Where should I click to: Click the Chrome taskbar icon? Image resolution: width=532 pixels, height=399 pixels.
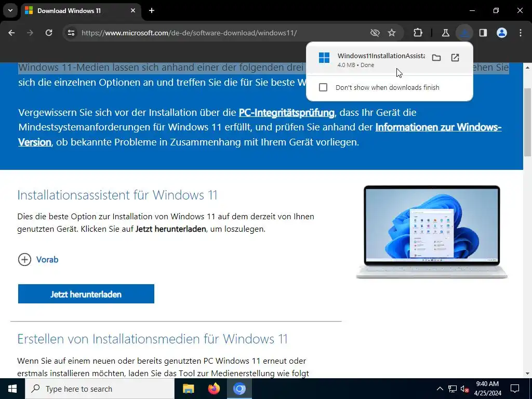pos(239,389)
